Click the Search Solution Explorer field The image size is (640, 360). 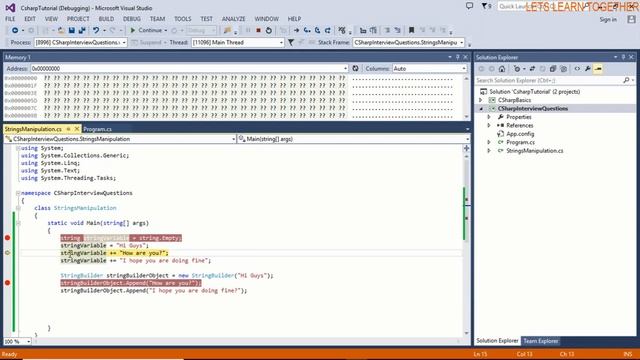[548, 80]
